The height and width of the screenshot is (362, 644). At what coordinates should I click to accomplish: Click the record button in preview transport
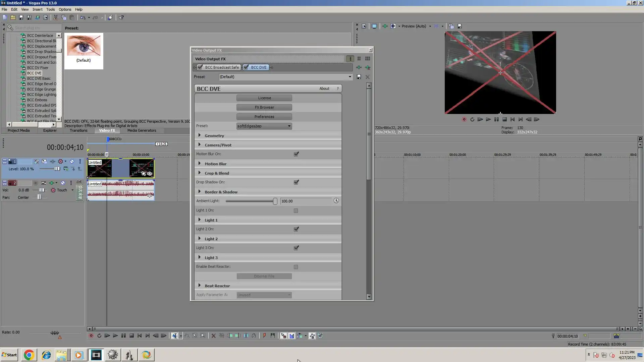464,119
